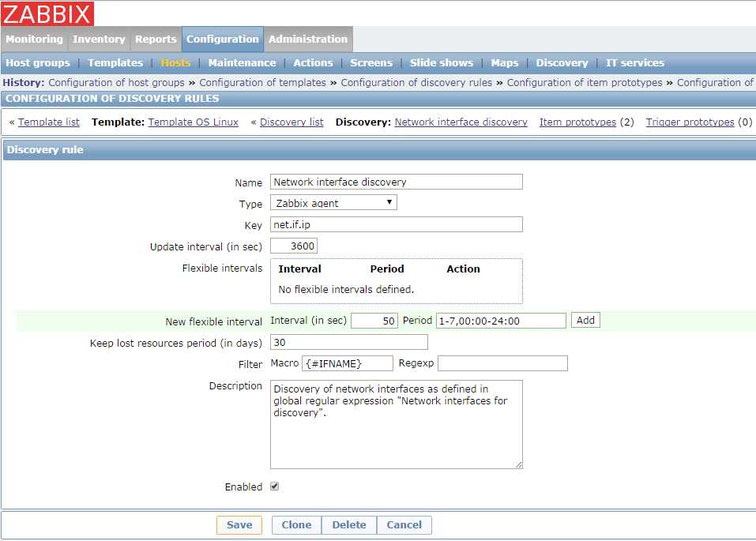Select the Configuration tab
Viewport: 756px width, 541px height.
[222, 39]
